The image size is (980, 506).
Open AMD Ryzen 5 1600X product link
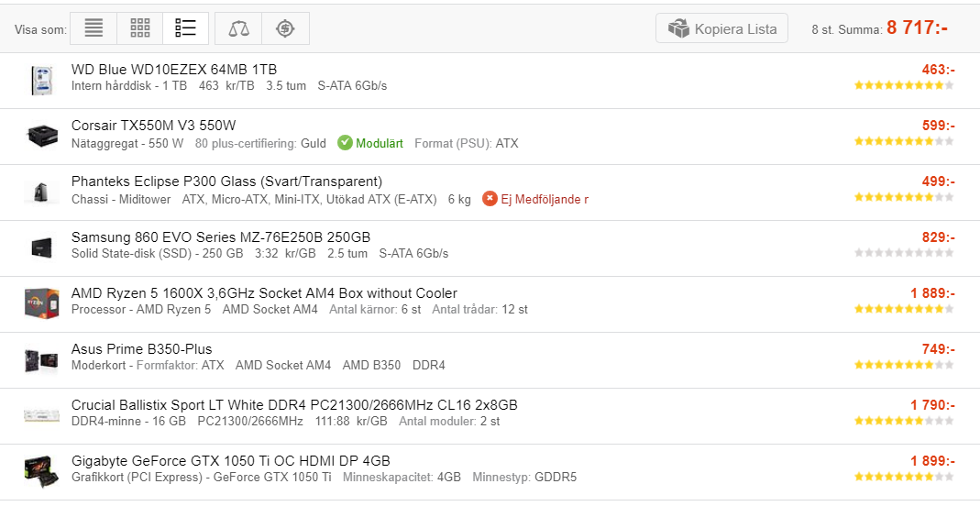pos(264,293)
